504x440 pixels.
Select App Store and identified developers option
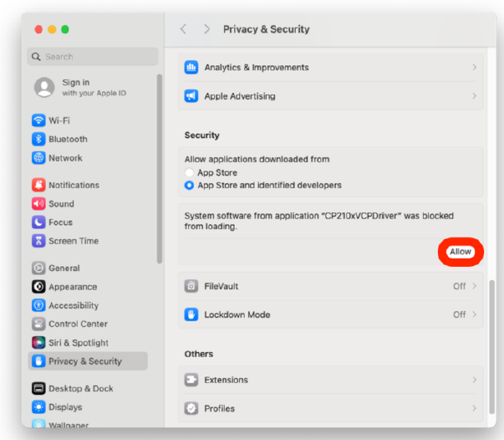(190, 185)
